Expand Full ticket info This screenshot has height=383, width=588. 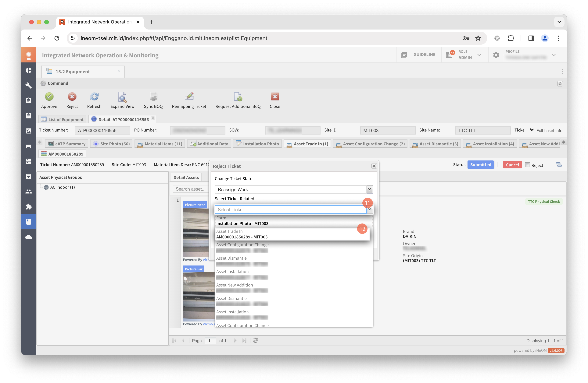click(546, 130)
